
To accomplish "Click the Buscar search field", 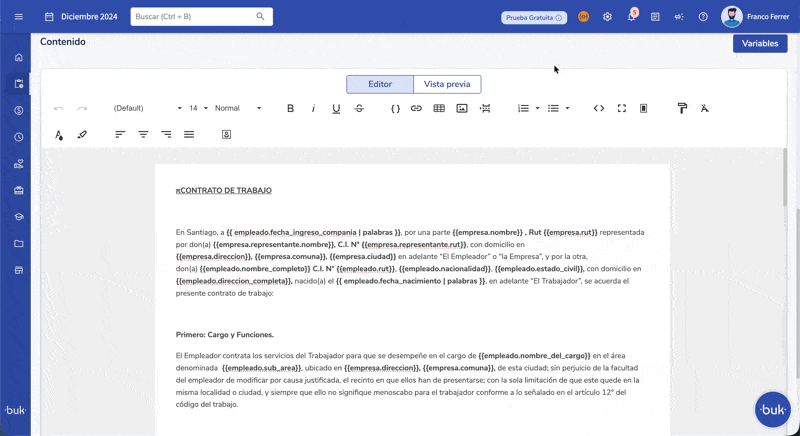I will [194, 17].
